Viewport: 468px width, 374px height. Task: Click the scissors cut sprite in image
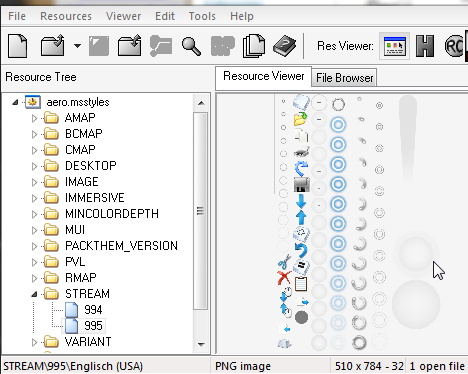[x=284, y=262]
